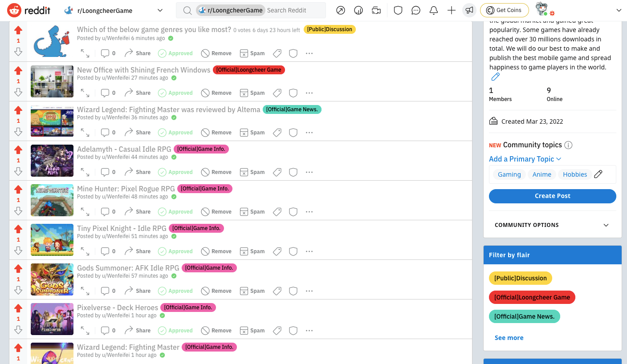This screenshot has height=364, width=627.
Task: Click the [Public]Discussion flair on poll post
Action: pyautogui.click(x=330, y=29)
